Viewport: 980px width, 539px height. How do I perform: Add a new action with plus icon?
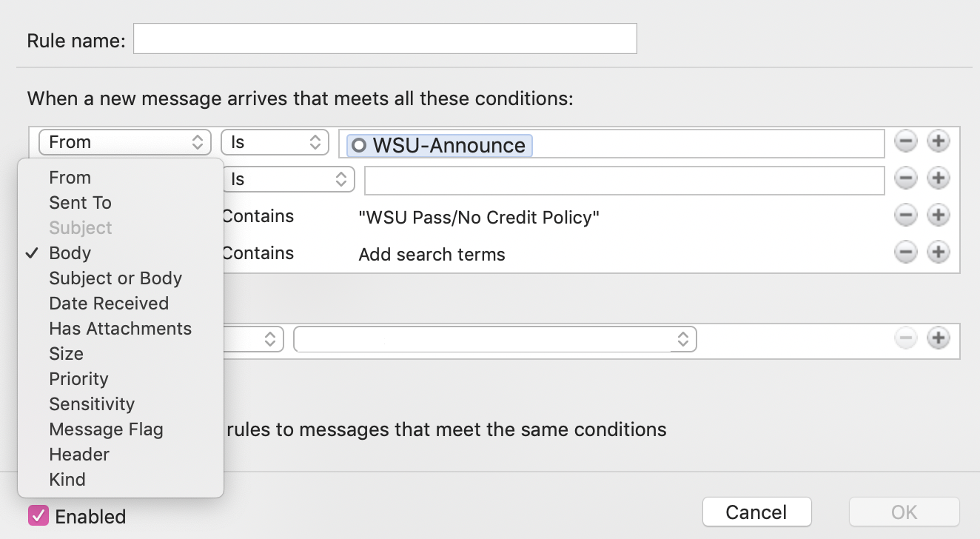pyautogui.click(x=939, y=338)
